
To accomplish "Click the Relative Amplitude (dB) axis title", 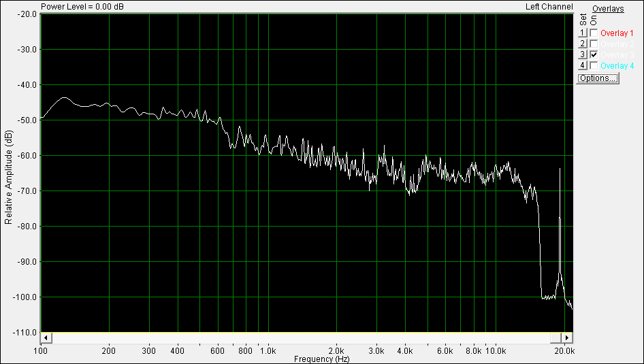I will (7, 178).
